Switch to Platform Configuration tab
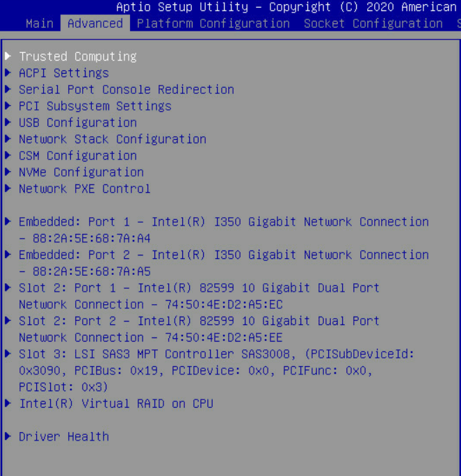The image size is (461, 476). (213, 23)
